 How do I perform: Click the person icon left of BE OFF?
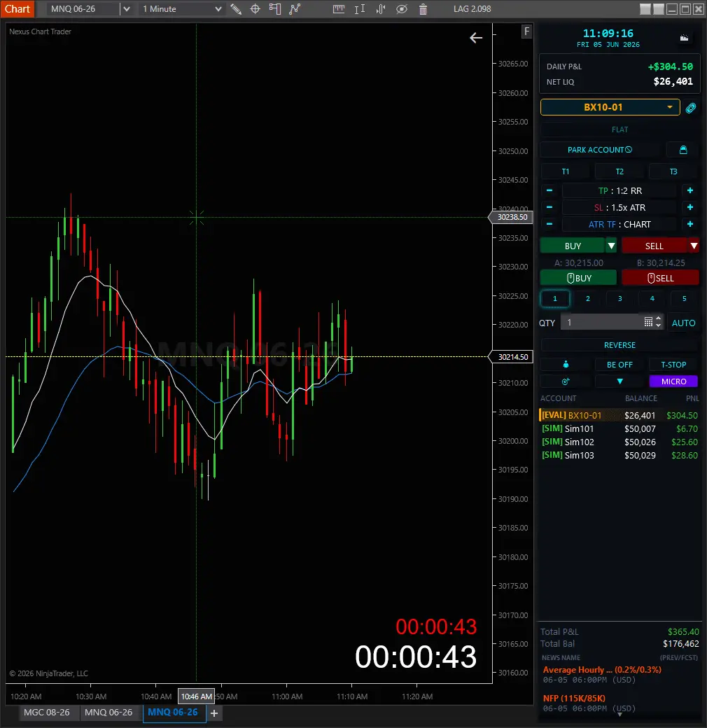pos(566,365)
